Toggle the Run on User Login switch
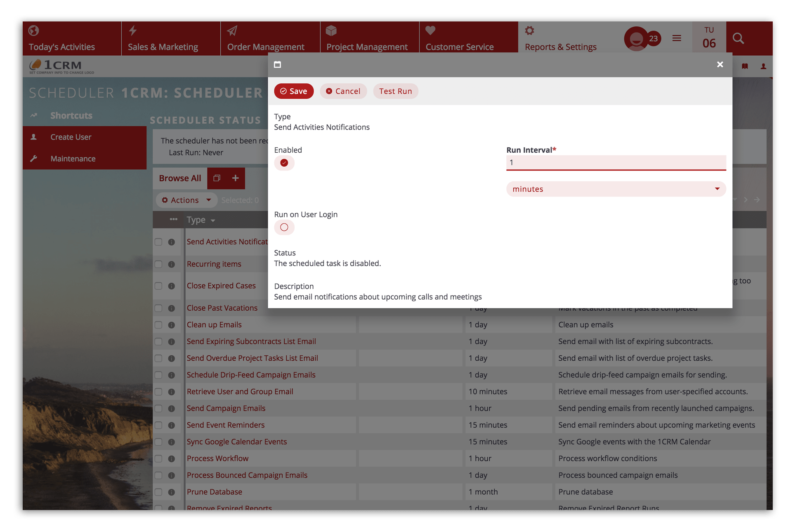 284,227
